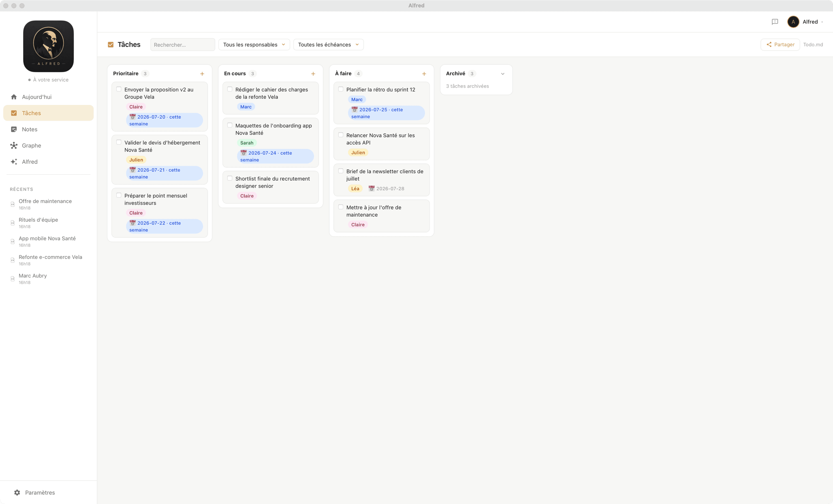Click the Notes sidebar icon
The image size is (833, 504).
click(x=14, y=129)
